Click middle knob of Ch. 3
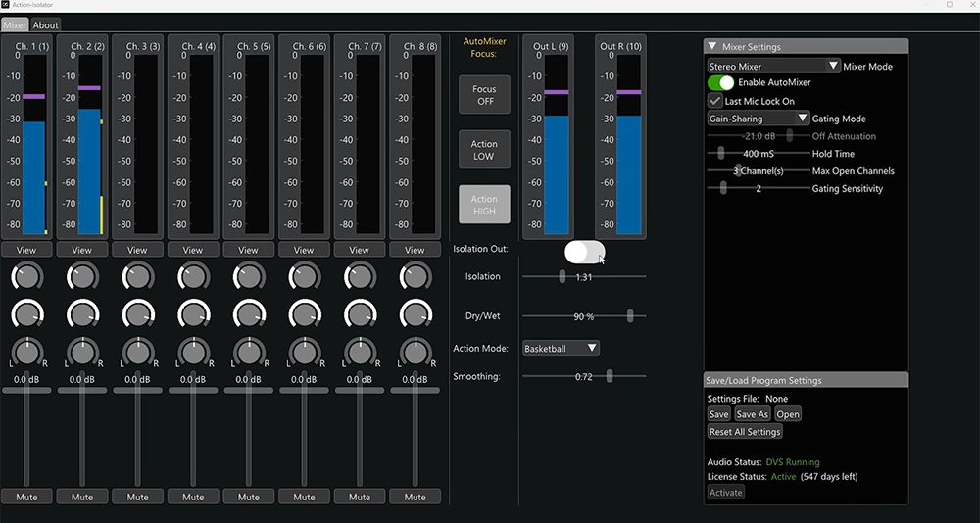Viewport: 980px width, 523px height. pos(138,315)
